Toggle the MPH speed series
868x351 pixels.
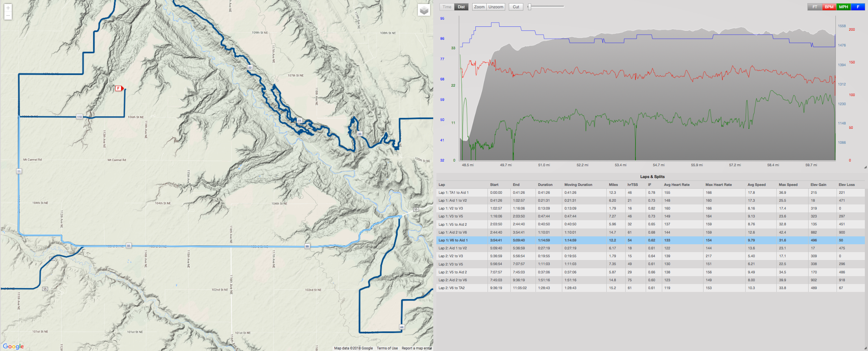[x=844, y=7]
